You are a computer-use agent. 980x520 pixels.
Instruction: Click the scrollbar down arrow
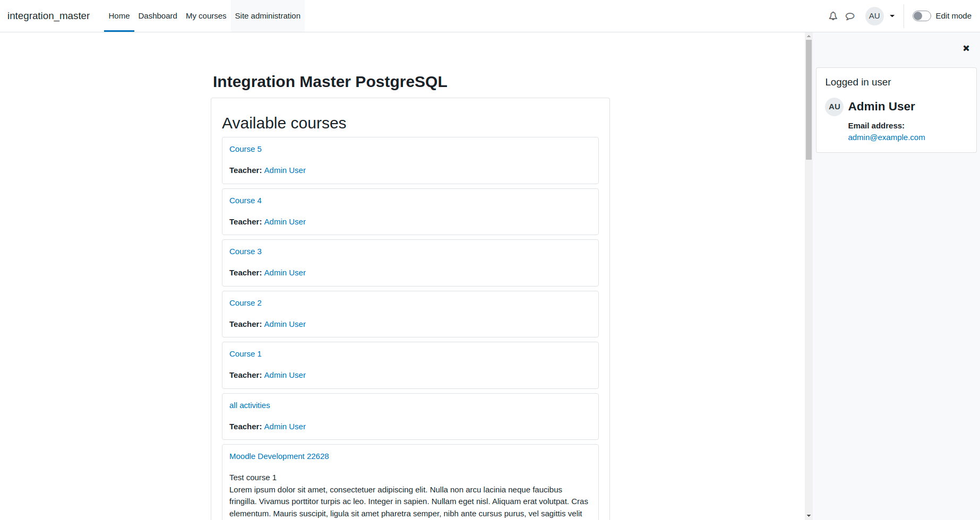tap(809, 516)
